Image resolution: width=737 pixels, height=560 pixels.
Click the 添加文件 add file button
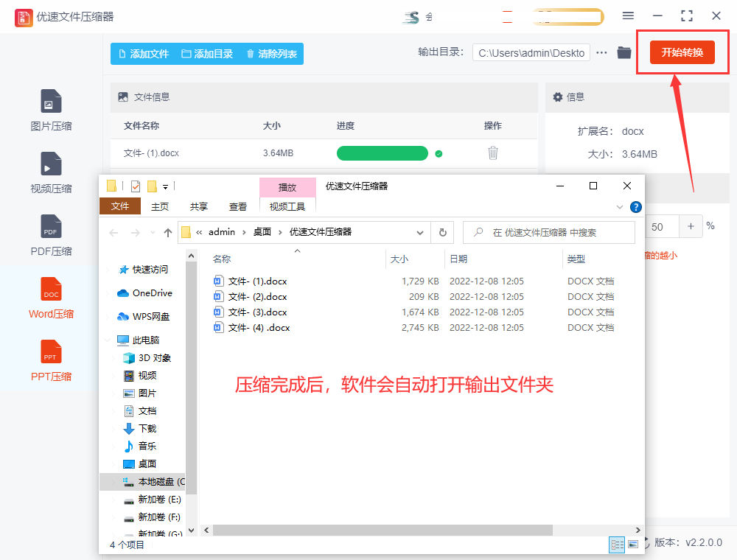click(x=144, y=54)
